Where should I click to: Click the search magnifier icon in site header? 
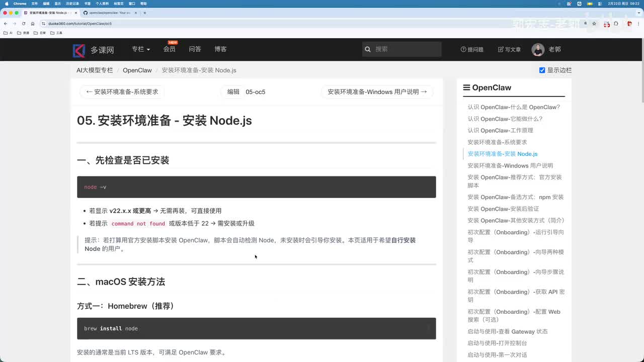click(368, 49)
